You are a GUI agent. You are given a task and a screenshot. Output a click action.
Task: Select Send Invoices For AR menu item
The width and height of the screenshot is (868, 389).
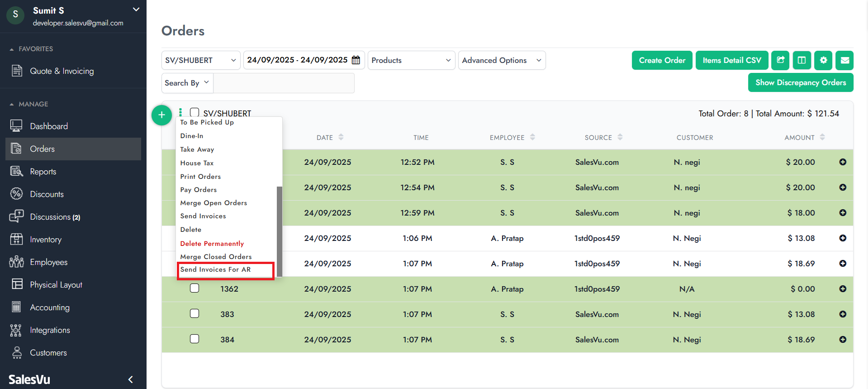(x=215, y=269)
